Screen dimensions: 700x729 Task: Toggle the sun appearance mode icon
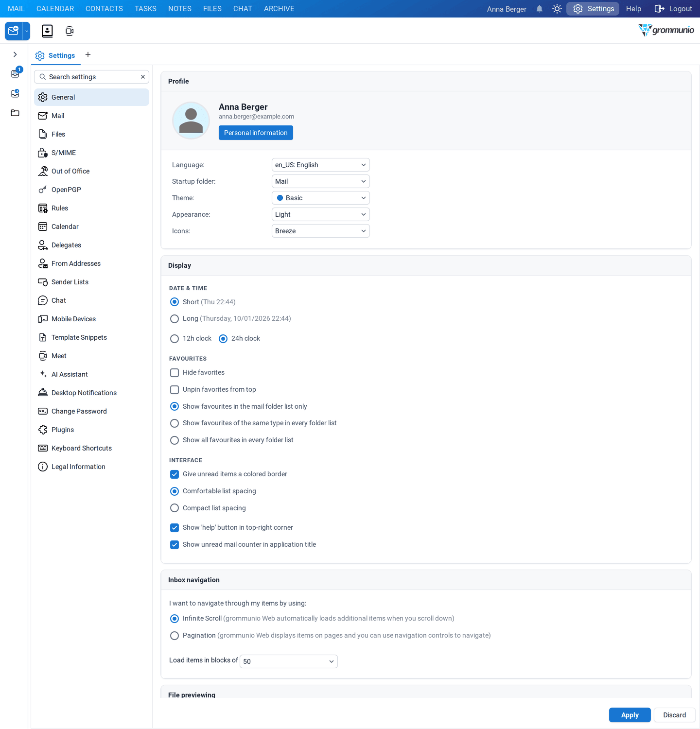(x=557, y=9)
